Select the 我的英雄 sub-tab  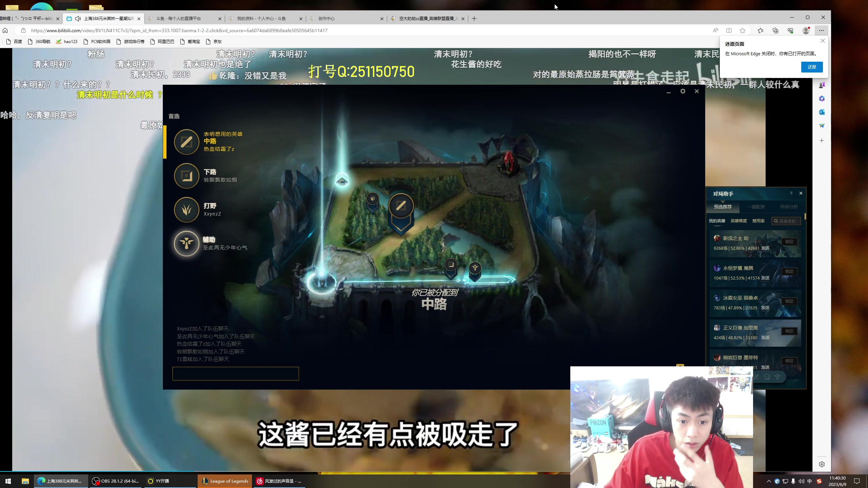[717, 221]
